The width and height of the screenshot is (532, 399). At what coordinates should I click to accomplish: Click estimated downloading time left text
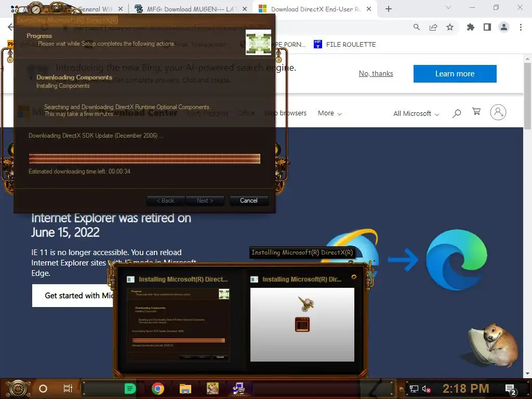pyautogui.click(x=79, y=171)
